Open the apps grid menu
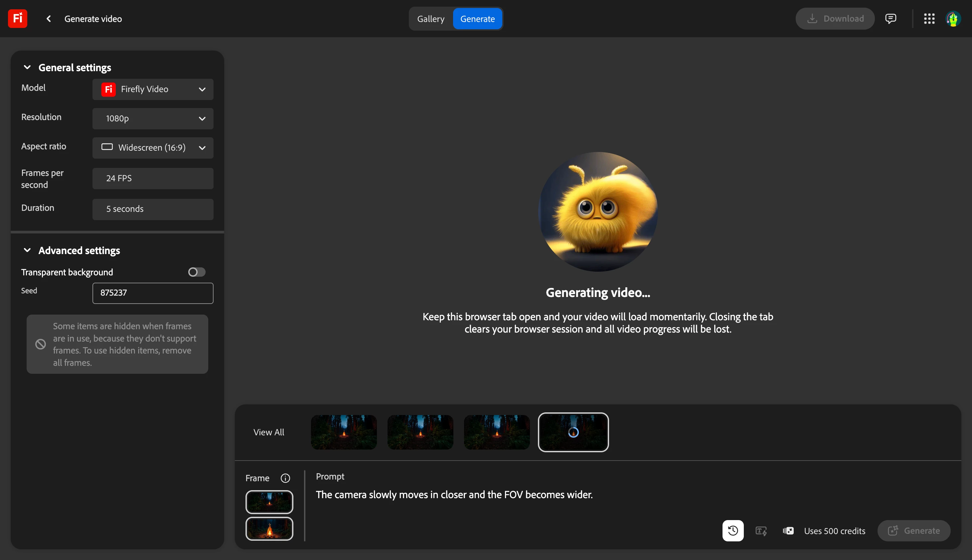Viewport: 972px width, 560px height. tap(929, 19)
